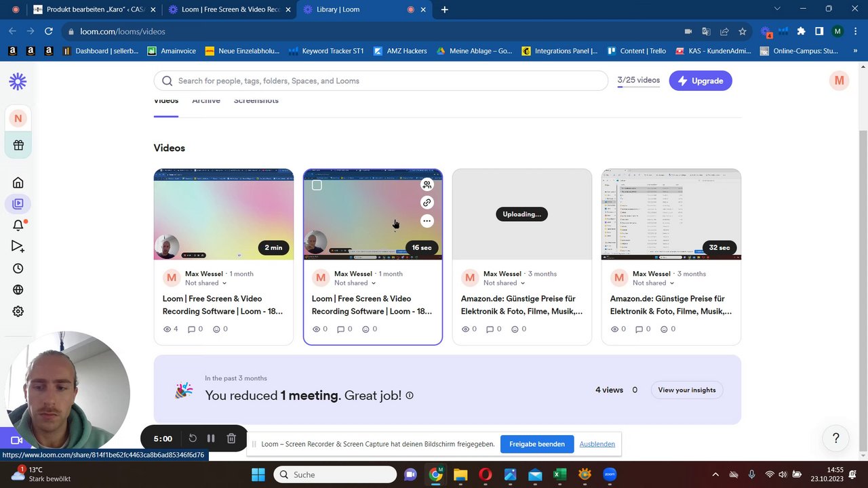Click the info icon beside Great job!
This screenshot has height=488, width=868.
(410, 396)
